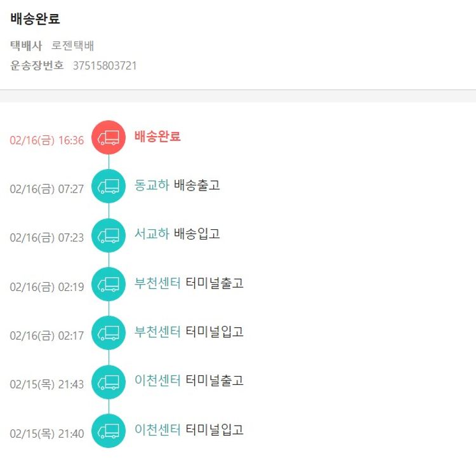Click the 배송완료 page heading
476x465 pixels.
tap(35, 19)
